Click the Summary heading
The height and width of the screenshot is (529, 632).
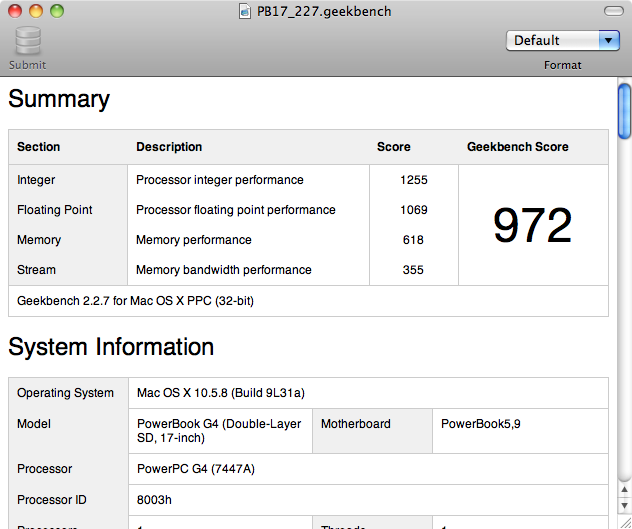click(59, 99)
